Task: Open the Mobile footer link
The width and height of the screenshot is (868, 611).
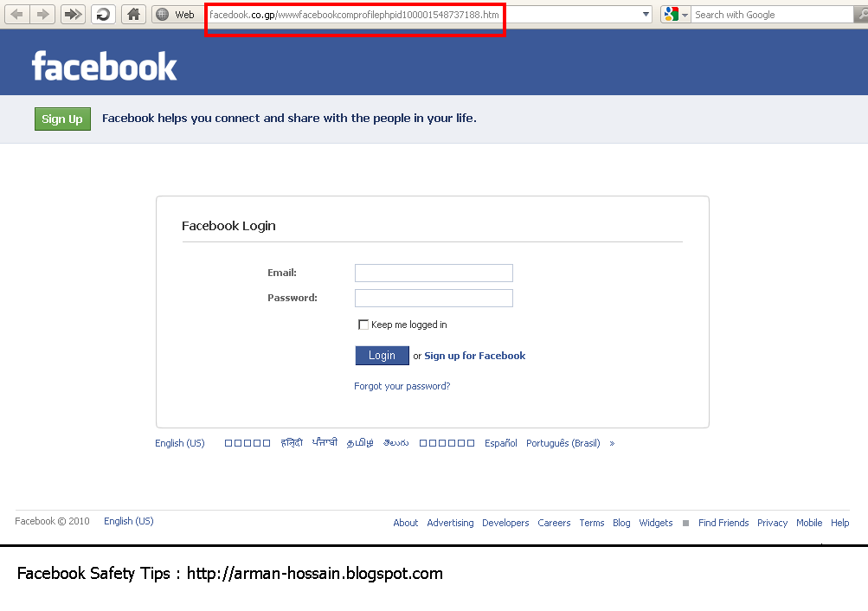Action: 809,523
